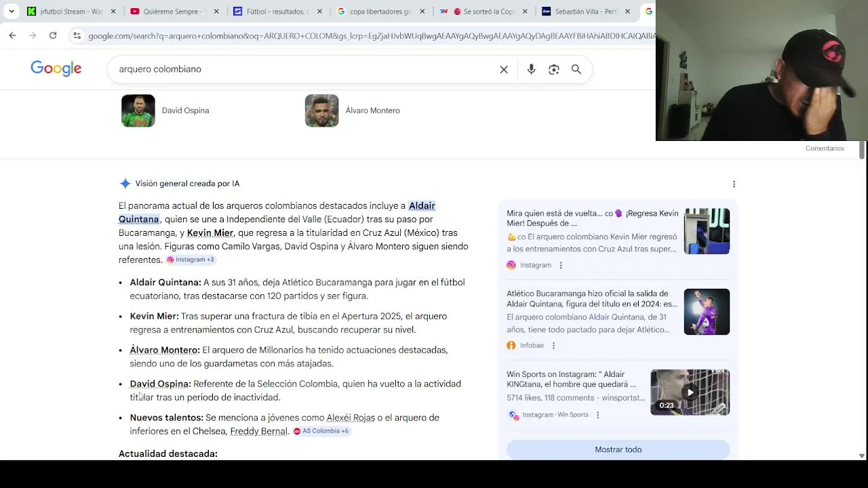Focus the browser address bar URL
Viewport: 868px width, 488px height.
click(372, 36)
